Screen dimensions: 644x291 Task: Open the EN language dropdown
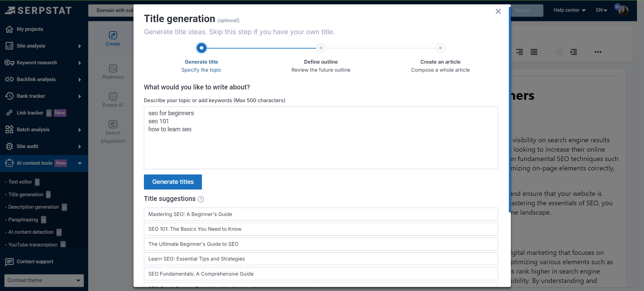click(602, 10)
